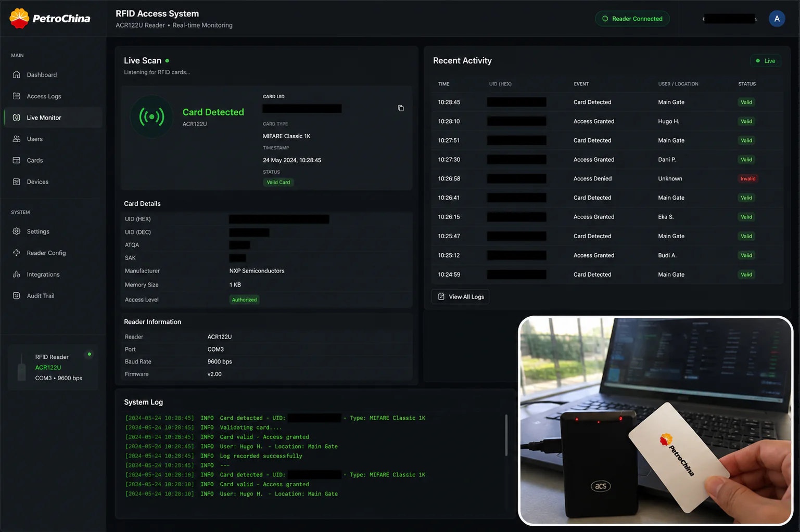Click the View All Logs button
This screenshot has width=800, height=532.
point(461,297)
